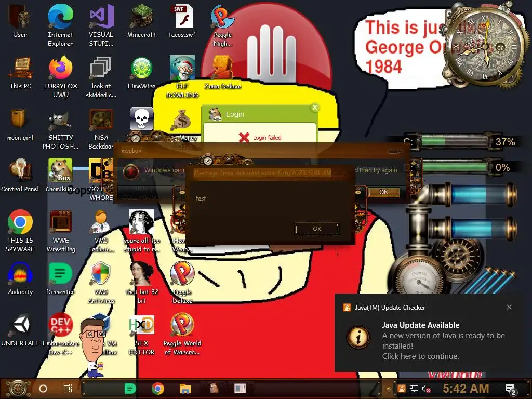Click the Java tray icon

click(402, 389)
